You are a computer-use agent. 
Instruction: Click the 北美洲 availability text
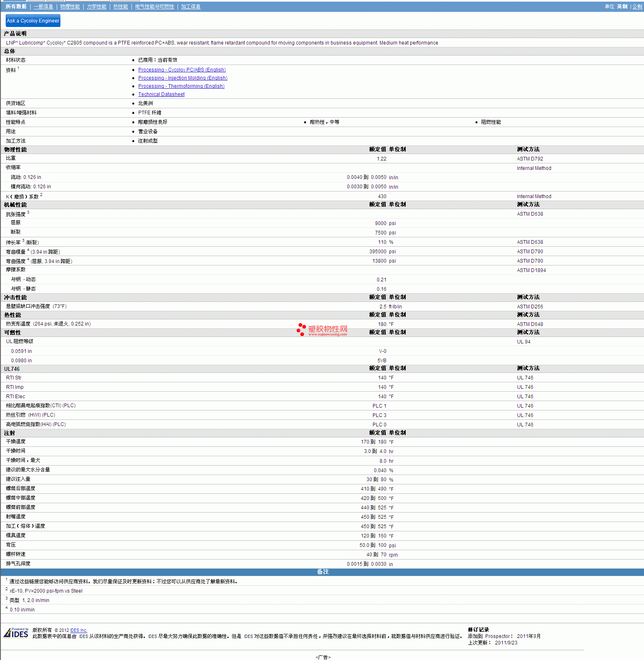[x=145, y=103]
